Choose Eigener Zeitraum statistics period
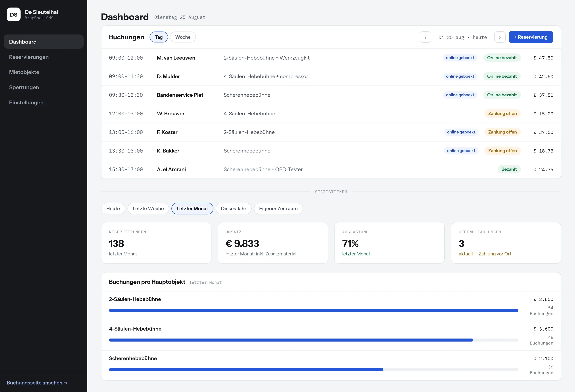 click(278, 208)
